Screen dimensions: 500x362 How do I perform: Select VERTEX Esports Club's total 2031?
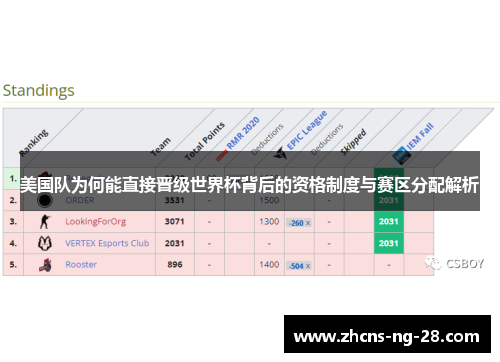click(x=174, y=243)
